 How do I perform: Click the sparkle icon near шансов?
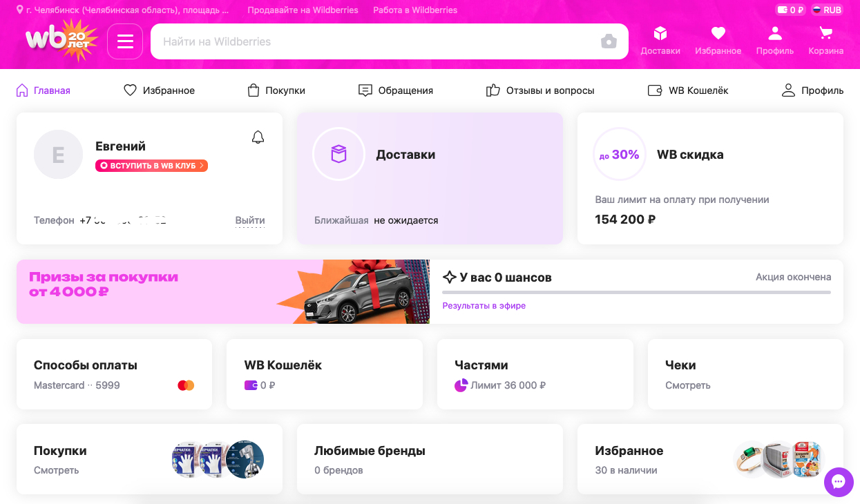coord(449,278)
